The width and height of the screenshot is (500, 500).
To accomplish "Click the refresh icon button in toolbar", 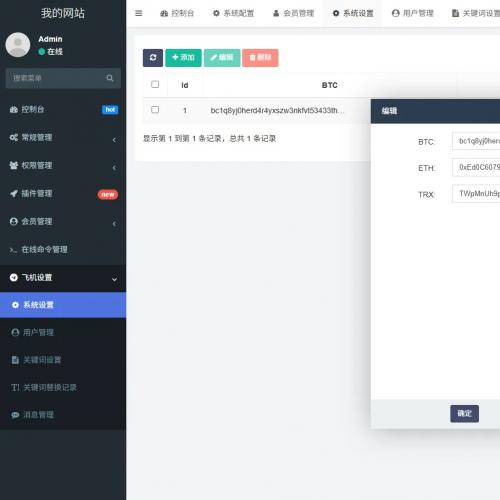I will [153, 58].
